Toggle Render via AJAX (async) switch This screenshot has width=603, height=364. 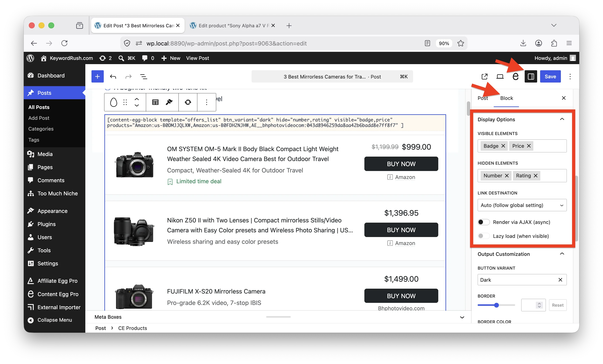click(483, 222)
